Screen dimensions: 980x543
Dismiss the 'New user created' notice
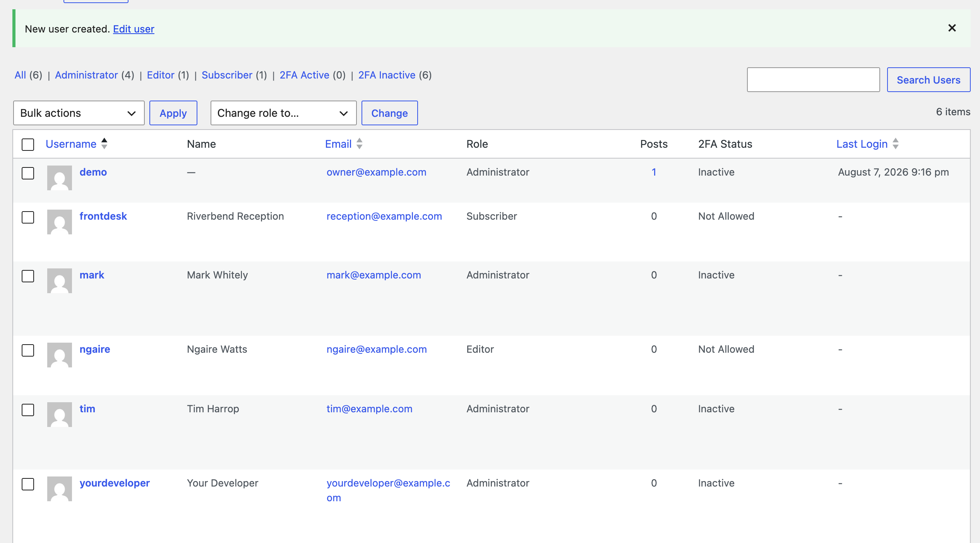pos(952,28)
